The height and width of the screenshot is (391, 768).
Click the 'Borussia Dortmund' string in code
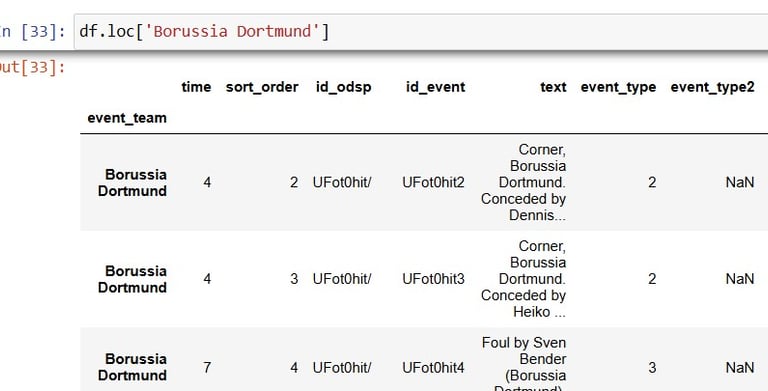(233, 32)
